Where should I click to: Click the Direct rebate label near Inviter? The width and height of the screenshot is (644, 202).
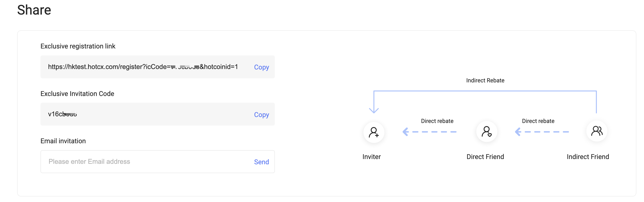pyautogui.click(x=437, y=121)
